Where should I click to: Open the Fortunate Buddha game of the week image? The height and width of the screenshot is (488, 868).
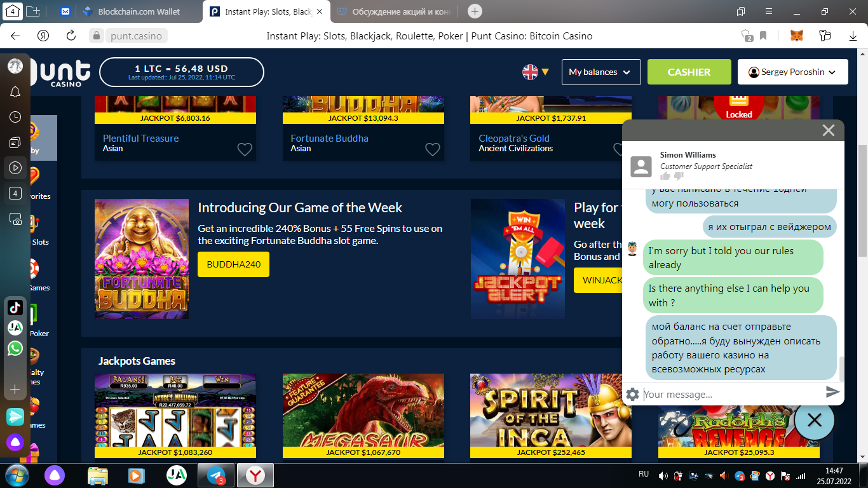point(142,259)
